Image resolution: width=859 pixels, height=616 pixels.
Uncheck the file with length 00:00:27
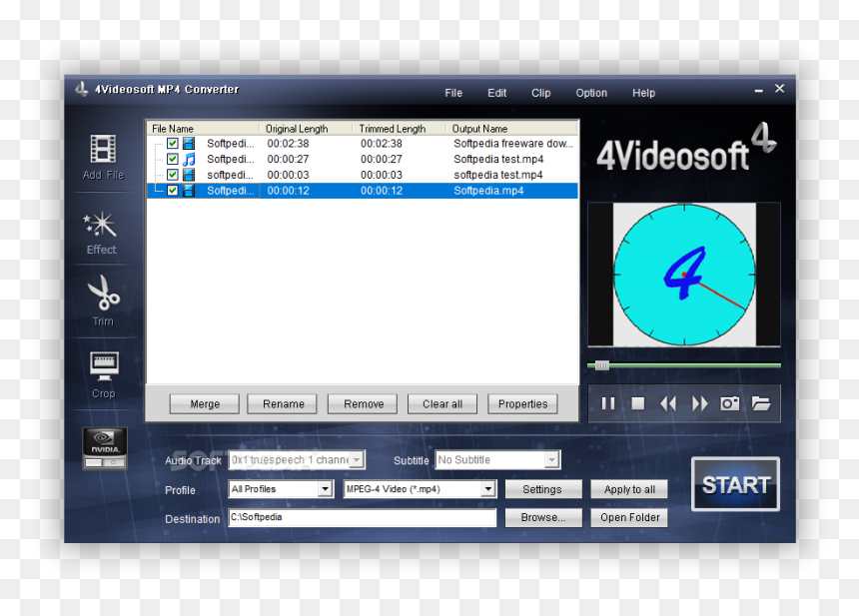(173, 160)
